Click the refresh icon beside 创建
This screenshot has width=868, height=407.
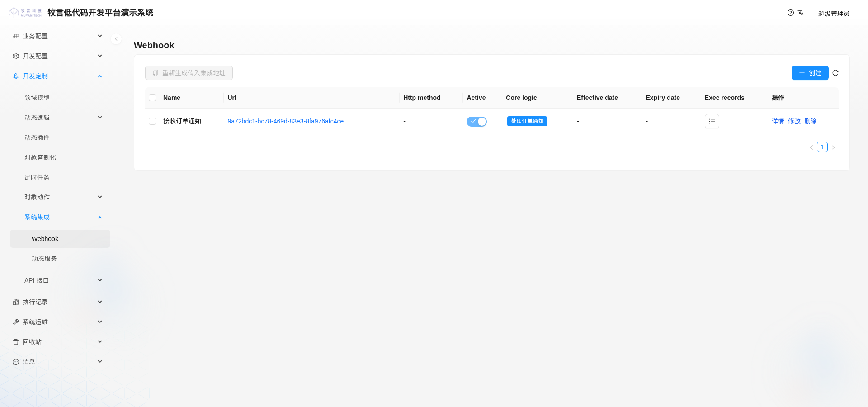click(x=835, y=73)
